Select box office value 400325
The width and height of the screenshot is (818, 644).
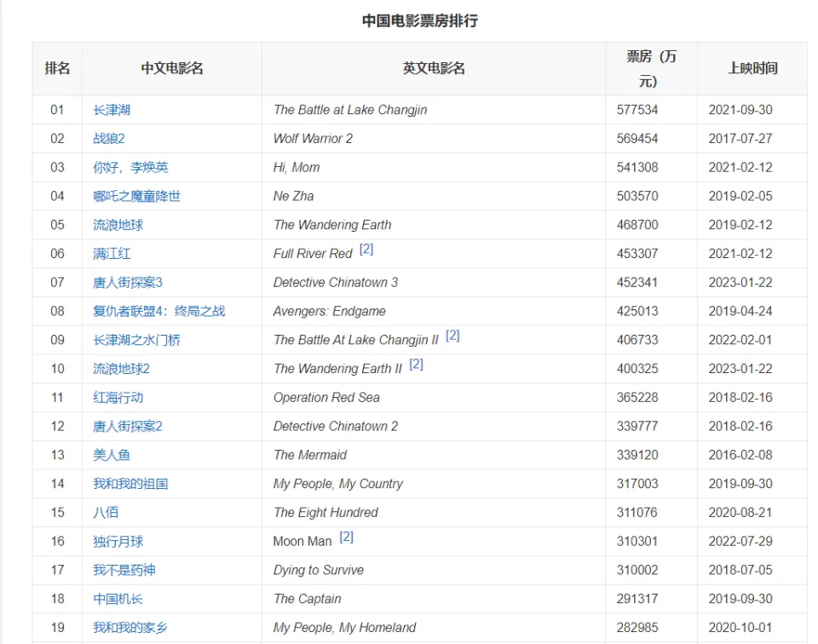[x=637, y=369]
